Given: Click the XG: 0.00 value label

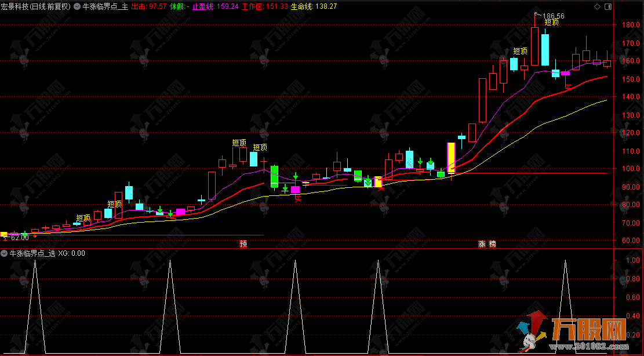Looking at the screenshot, I should point(72,253).
